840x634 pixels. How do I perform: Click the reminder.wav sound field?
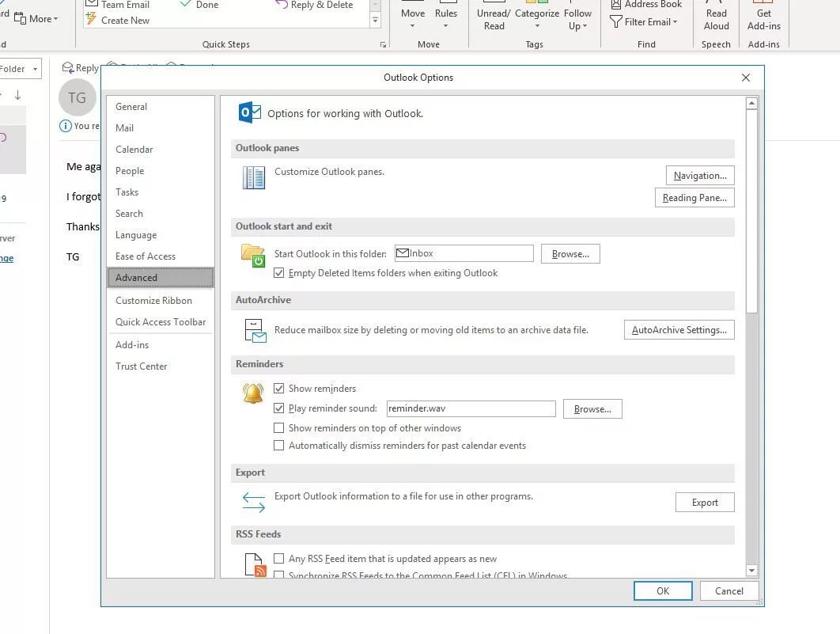471,408
